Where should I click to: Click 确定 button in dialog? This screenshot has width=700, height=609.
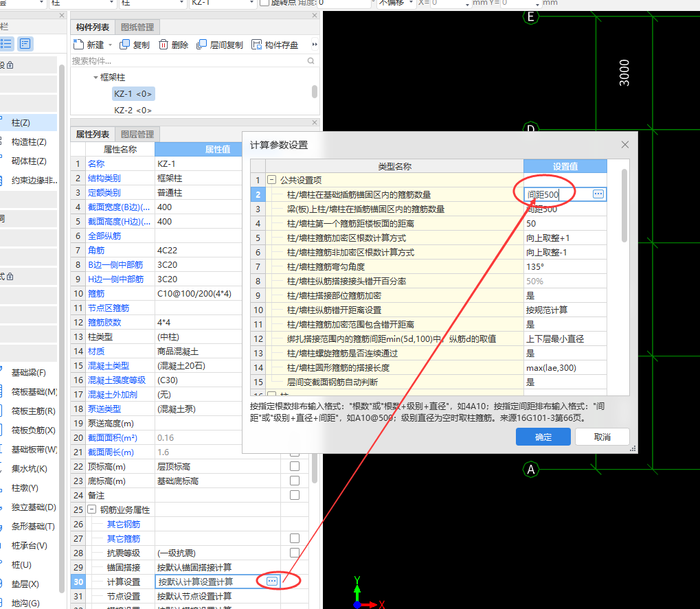coord(543,437)
